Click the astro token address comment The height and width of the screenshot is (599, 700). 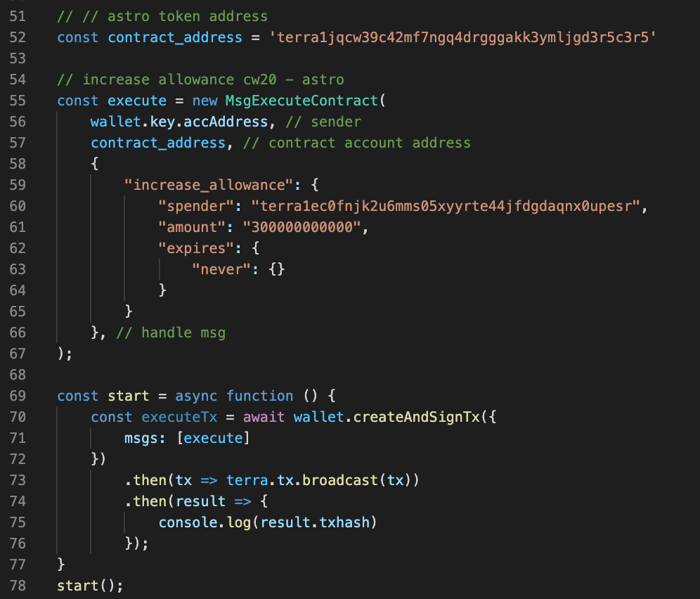tap(162, 16)
